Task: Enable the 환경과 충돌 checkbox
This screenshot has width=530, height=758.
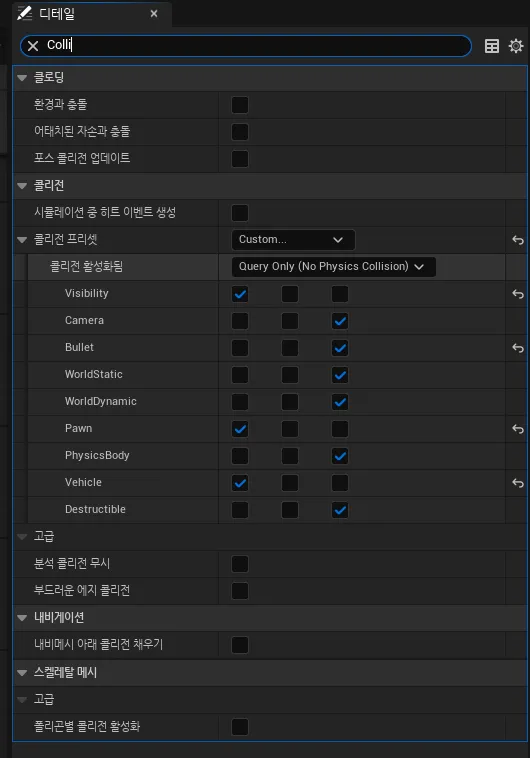Action: 240,105
